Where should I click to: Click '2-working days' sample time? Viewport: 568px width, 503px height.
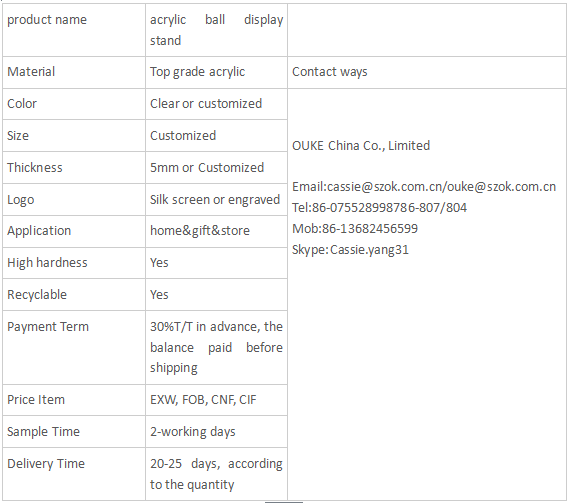(x=193, y=432)
